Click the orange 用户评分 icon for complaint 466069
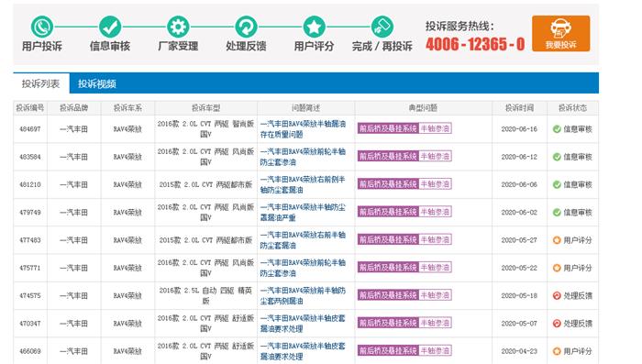The image size is (642, 364). point(557,351)
